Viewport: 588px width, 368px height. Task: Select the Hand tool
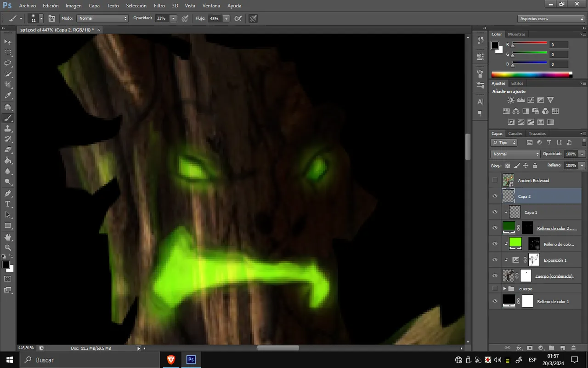(x=8, y=237)
